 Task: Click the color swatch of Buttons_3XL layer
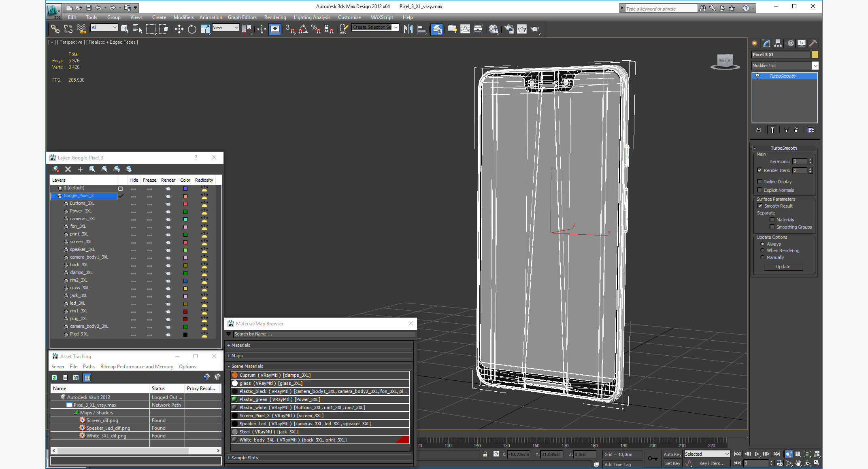click(185, 204)
